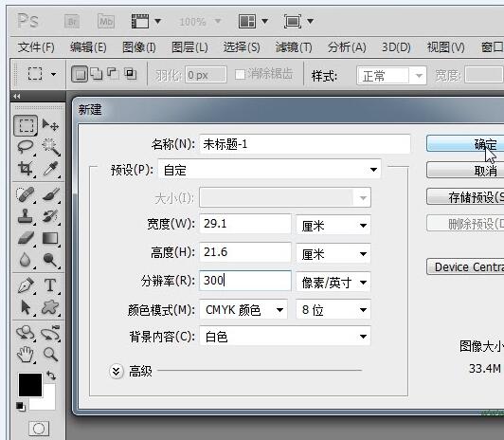Open the 滤镜(T) menu

294,47
